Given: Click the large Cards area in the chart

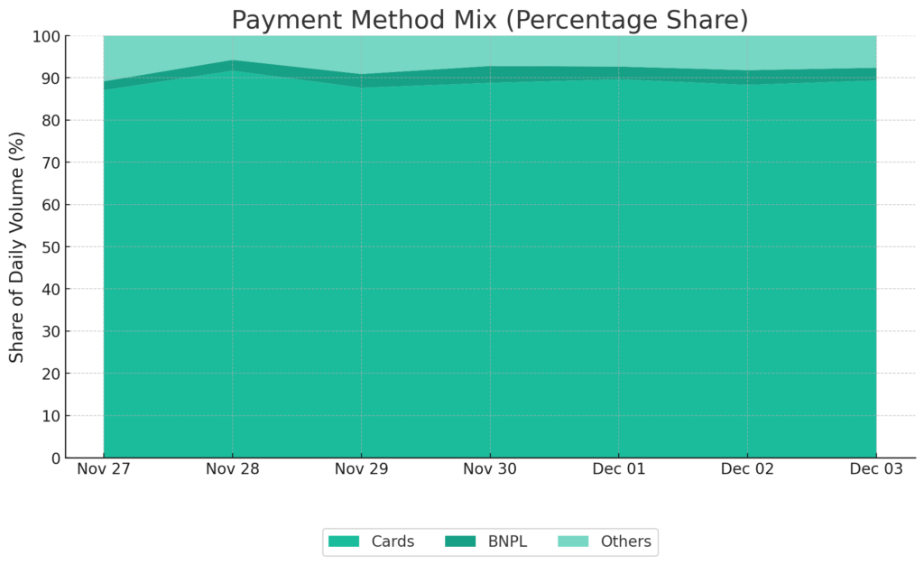Looking at the screenshot, I should pyautogui.click(x=490, y=271).
